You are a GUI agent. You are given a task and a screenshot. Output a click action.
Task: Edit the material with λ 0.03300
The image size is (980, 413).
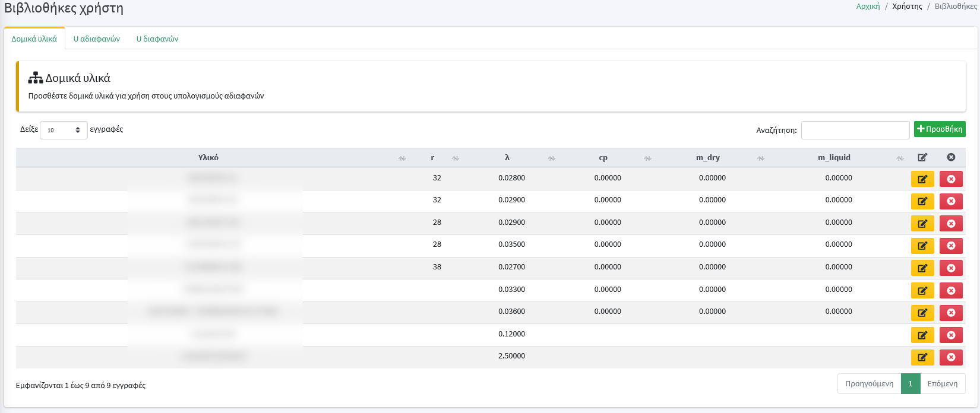pos(922,291)
